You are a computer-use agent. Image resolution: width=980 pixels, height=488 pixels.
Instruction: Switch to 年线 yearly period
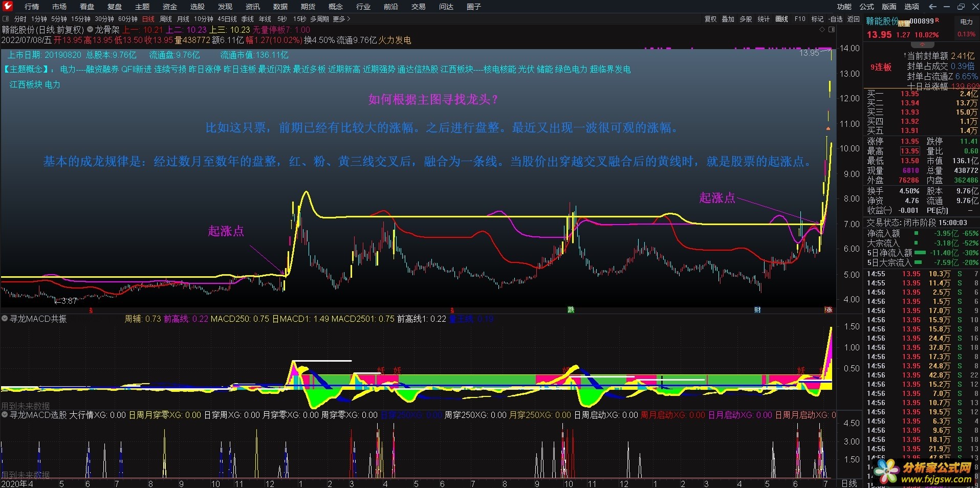point(265,19)
